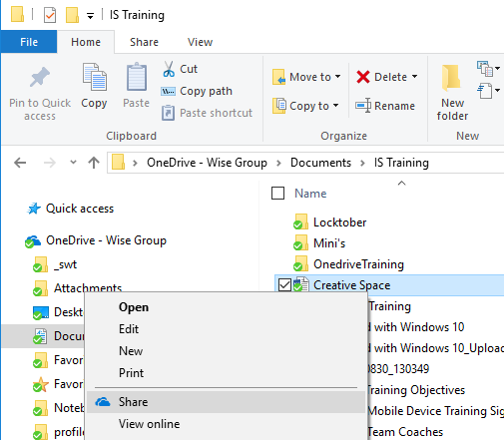Select the Mini's folder
Image resolution: width=504 pixels, height=440 pixels.
(329, 243)
